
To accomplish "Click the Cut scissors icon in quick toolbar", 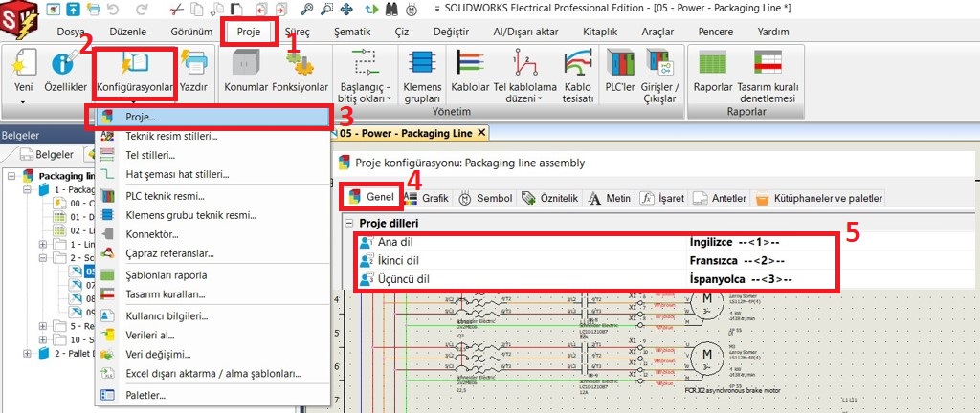I will pyautogui.click(x=177, y=10).
